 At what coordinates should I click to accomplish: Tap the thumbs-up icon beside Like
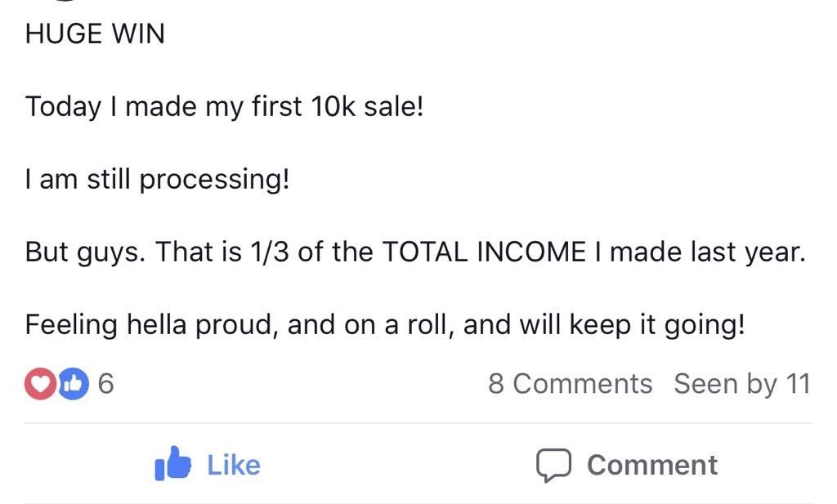172,465
